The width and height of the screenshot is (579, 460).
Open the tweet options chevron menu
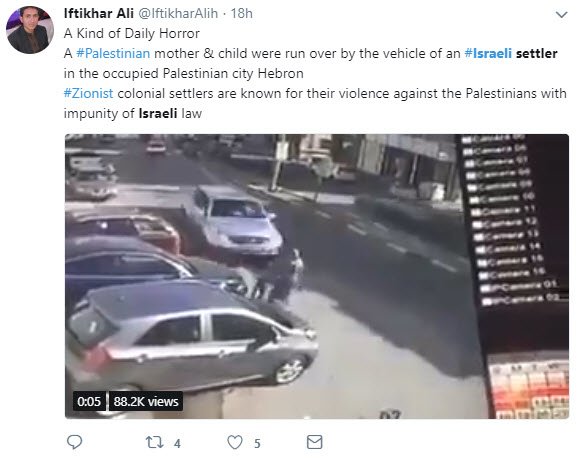[x=561, y=15]
